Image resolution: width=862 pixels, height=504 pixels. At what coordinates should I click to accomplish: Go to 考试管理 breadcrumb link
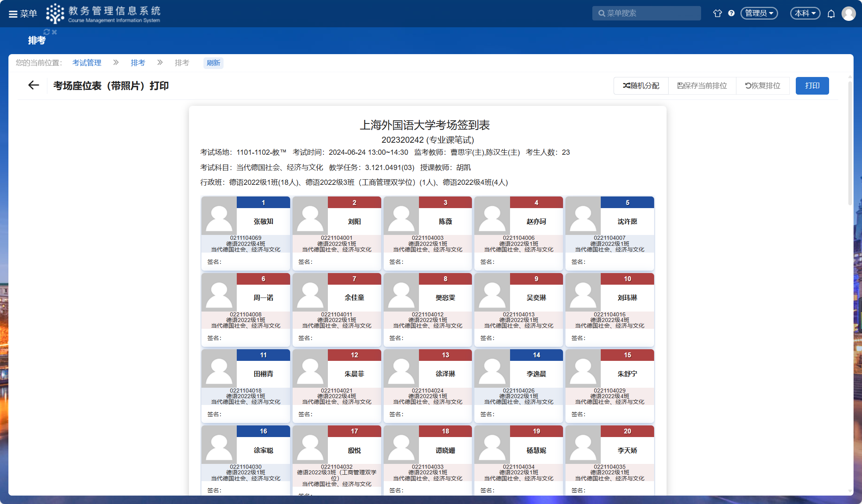pyautogui.click(x=87, y=63)
